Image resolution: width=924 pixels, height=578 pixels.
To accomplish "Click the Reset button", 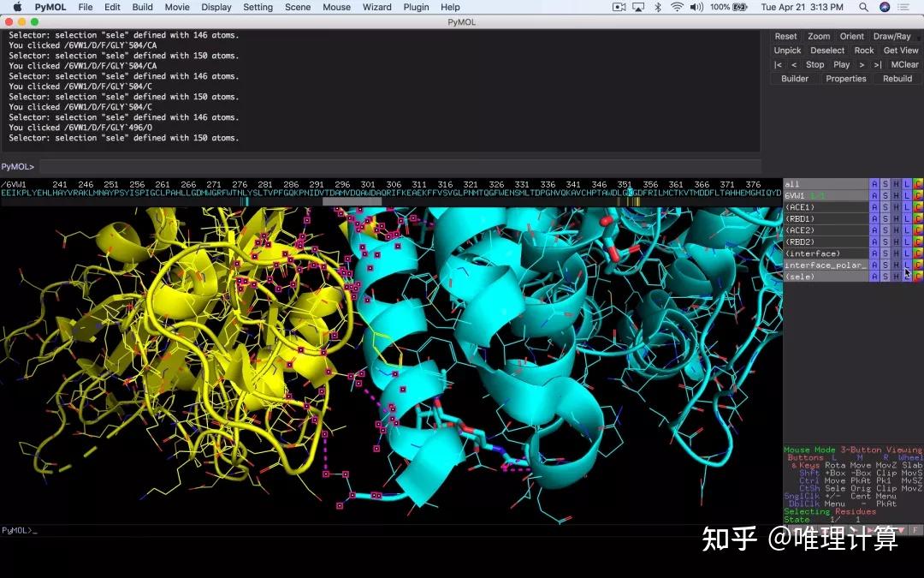I will (785, 37).
